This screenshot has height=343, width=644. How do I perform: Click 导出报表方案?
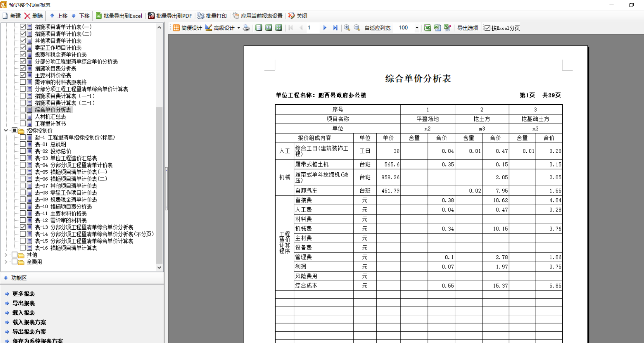[29, 332]
